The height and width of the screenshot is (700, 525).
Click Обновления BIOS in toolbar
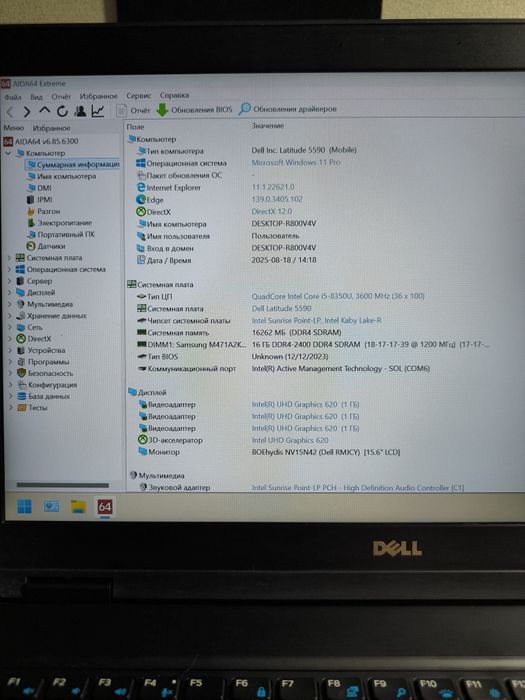coord(195,110)
